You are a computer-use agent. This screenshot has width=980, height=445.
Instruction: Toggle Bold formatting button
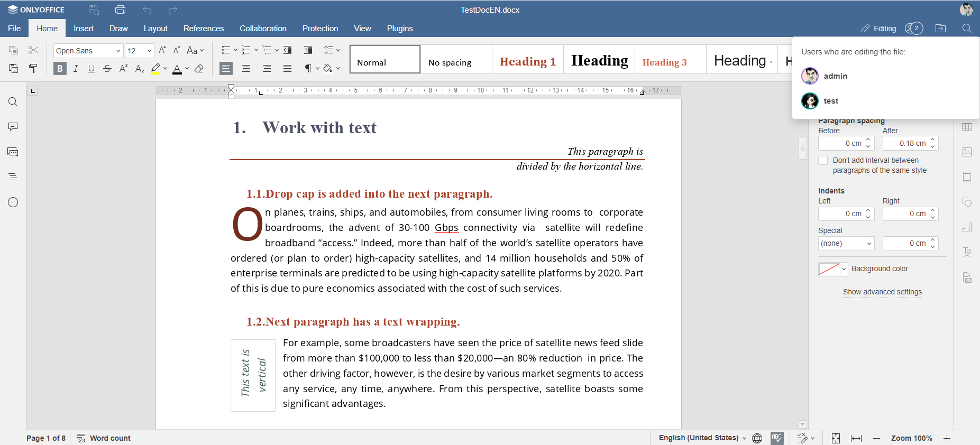(60, 68)
